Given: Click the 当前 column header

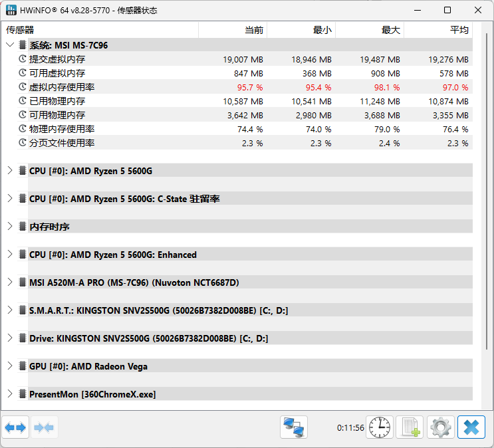Looking at the screenshot, I should coord(233,30).
